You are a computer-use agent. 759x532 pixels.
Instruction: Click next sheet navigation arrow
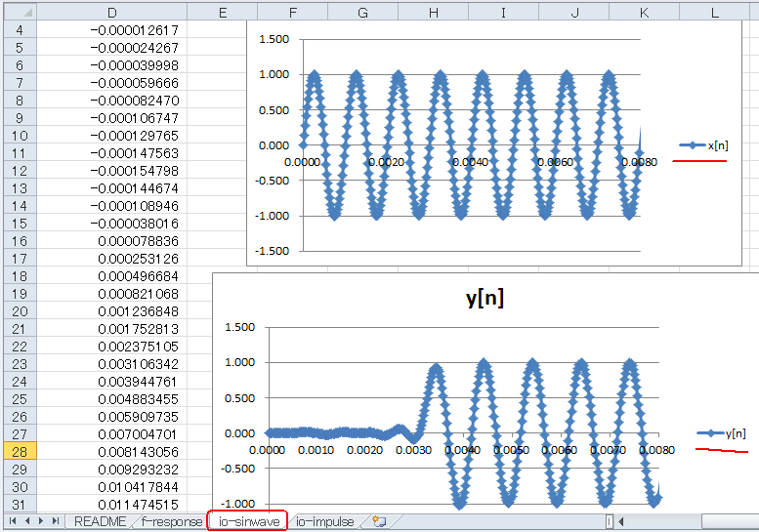tap(41, 521)
